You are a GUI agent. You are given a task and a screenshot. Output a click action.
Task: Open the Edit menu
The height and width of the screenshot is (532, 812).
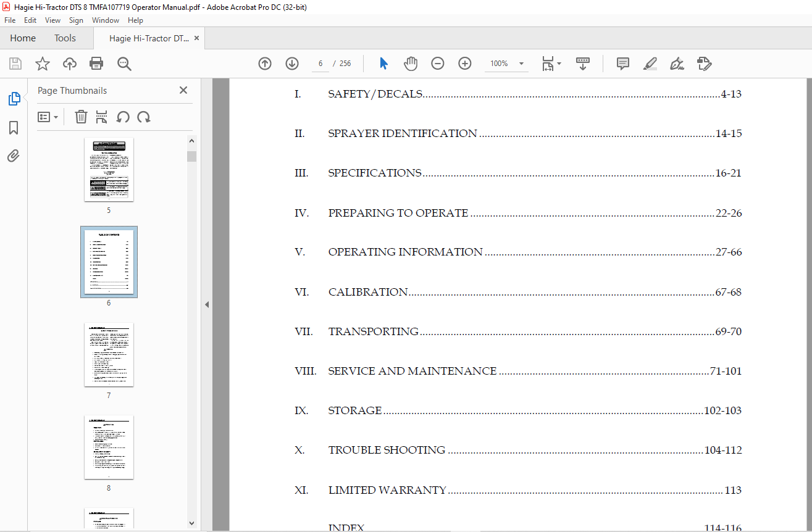[x=30, y=20]
